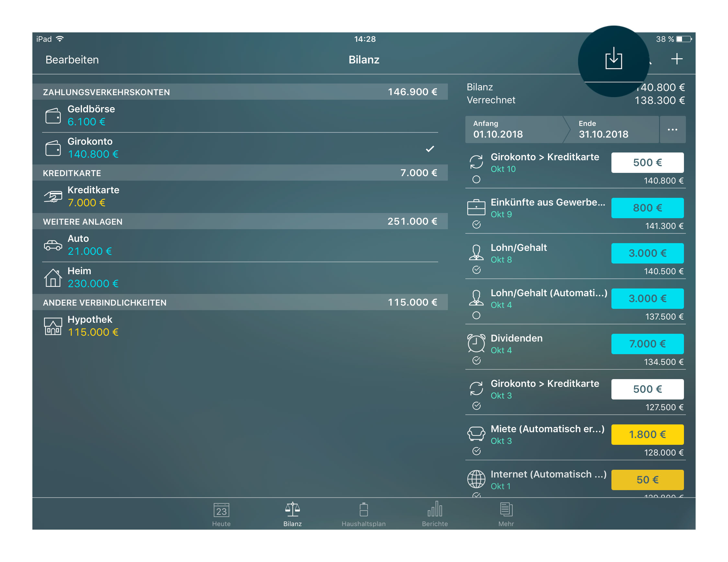Open the Dividenden transaction title
This screenshot has height=562, width=728.
coord(516,338)
